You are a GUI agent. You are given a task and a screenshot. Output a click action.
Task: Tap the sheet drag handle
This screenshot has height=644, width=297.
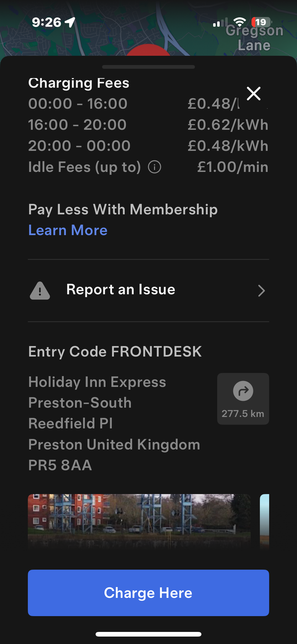coord(148,67)
